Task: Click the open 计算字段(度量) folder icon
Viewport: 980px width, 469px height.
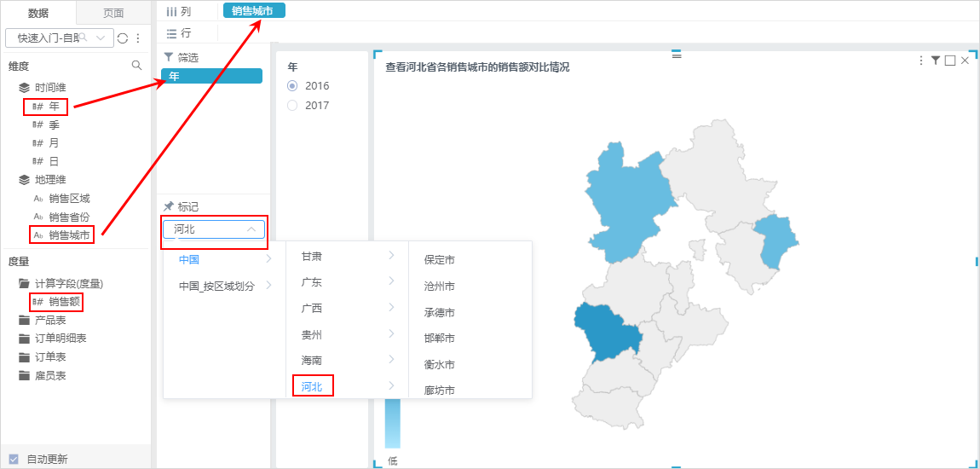Action: pos(25,283)
